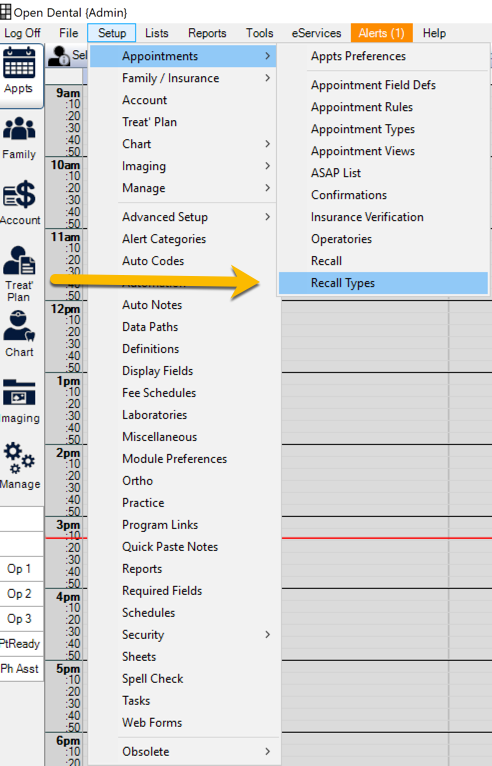Open the Treat' Plan module icon
Viewport: 492px width, 766px height.
tap(19, 260)
